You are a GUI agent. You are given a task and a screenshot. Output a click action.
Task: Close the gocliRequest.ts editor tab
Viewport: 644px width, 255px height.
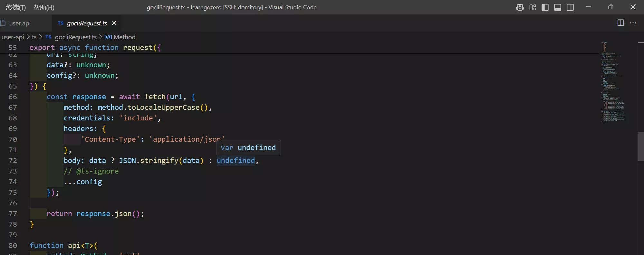(114, 23)
